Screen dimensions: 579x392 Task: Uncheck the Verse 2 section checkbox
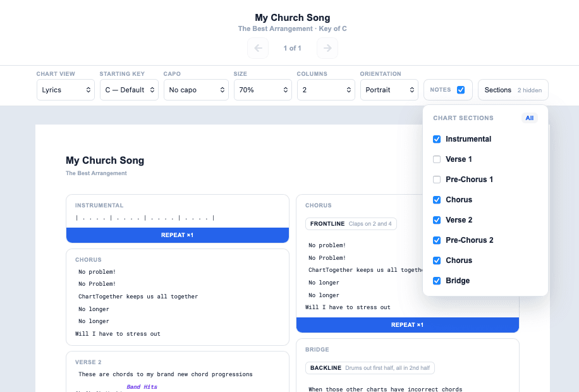(x=437, y=220)
